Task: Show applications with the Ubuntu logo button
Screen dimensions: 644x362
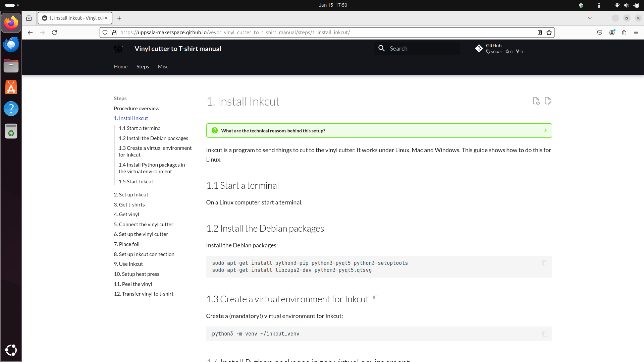Action: pyautogui.click(x=11, y=350)
